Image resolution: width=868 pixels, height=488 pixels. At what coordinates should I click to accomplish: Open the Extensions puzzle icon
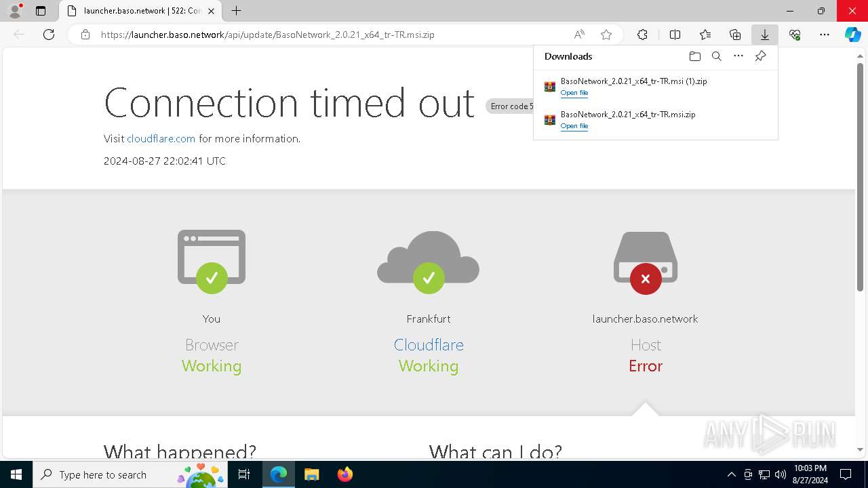[642, 35]
